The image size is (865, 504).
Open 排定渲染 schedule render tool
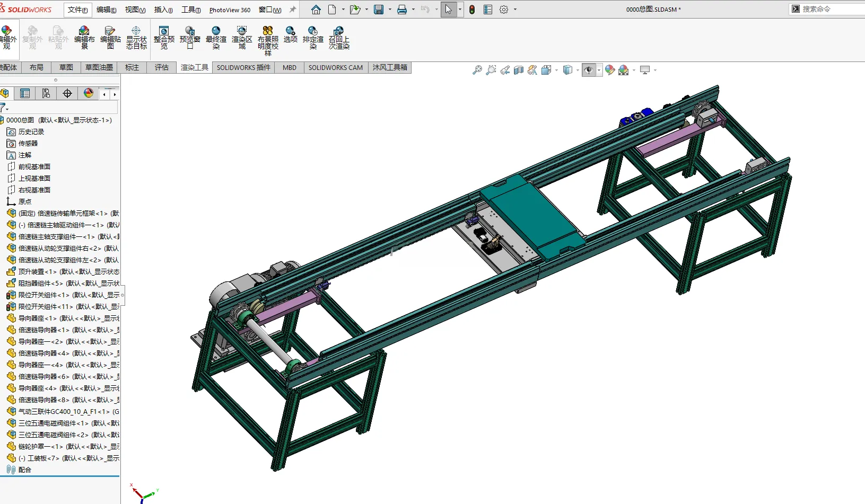point(313,38)
